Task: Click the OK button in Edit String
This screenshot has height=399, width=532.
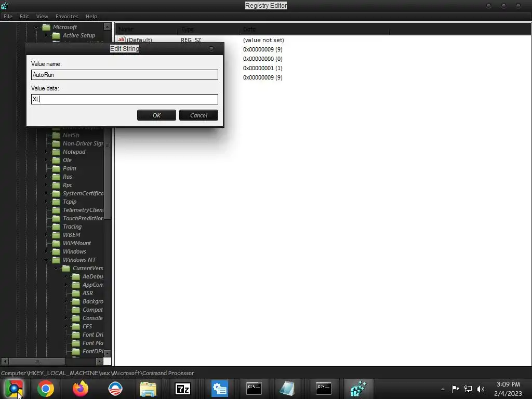Action: [156, 115]
